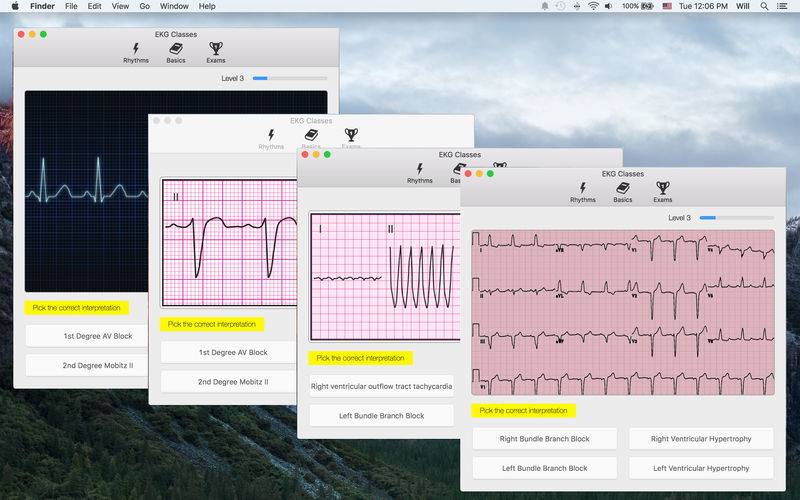
Task: Click the 'Level 3' label in front window
Action: pyautogui.click(x=679, y=218)
